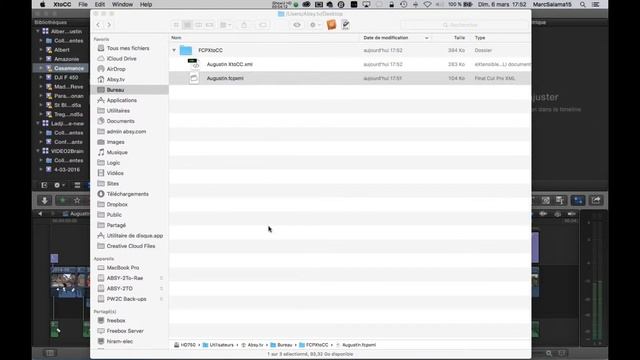640x360 pixels.
Task: Select Bureau in the Finder sidebar
Action: pos(129,90)
